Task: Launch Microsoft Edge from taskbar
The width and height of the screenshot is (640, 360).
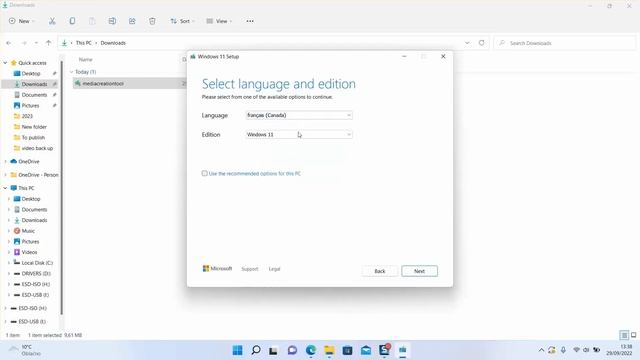Action: pyautogui.click(x=311, y=350)
